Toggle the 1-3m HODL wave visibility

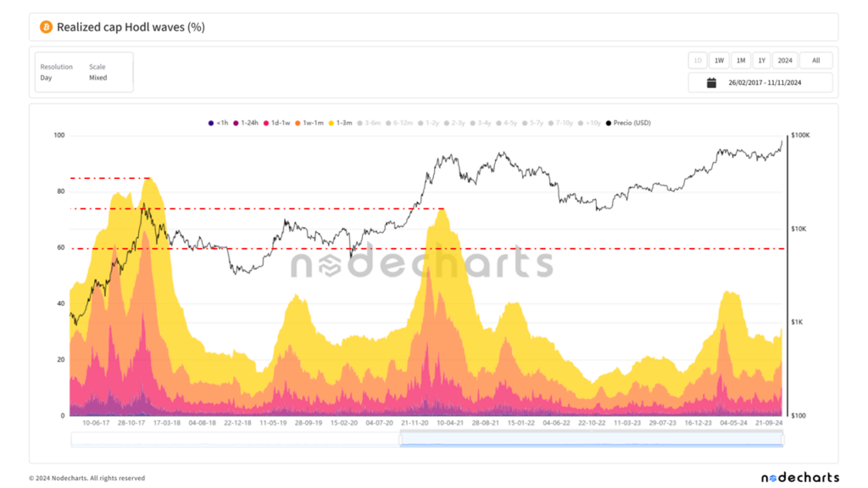(x=331, y=122)
